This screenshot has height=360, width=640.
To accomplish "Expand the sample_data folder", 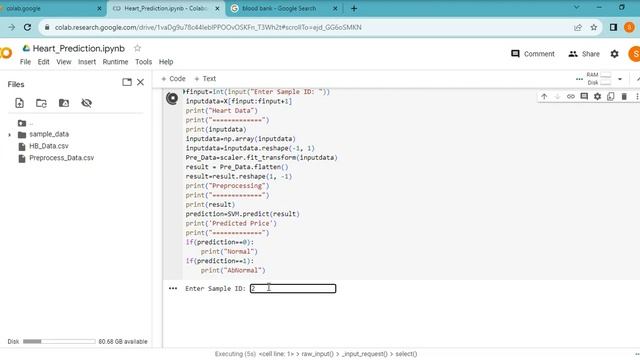I will (10, 135).
